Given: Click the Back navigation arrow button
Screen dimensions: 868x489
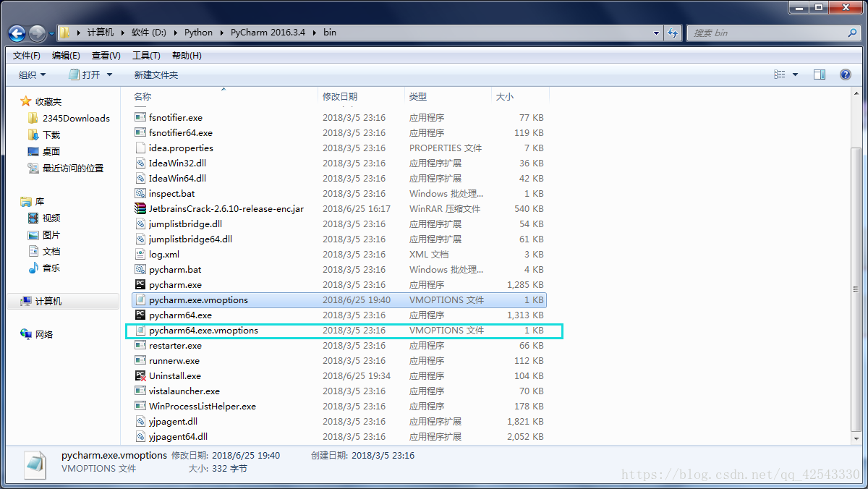Looking at the screenshot, I should (17, 33).
